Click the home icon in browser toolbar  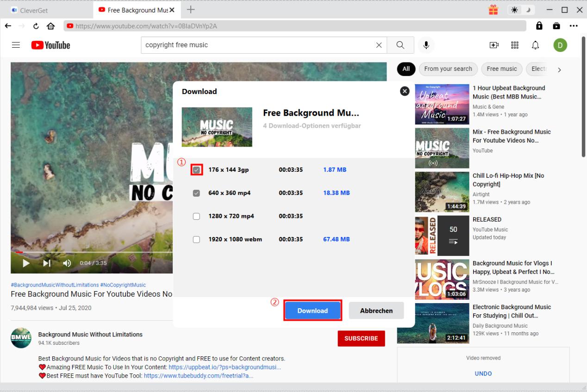coord(51,26)
